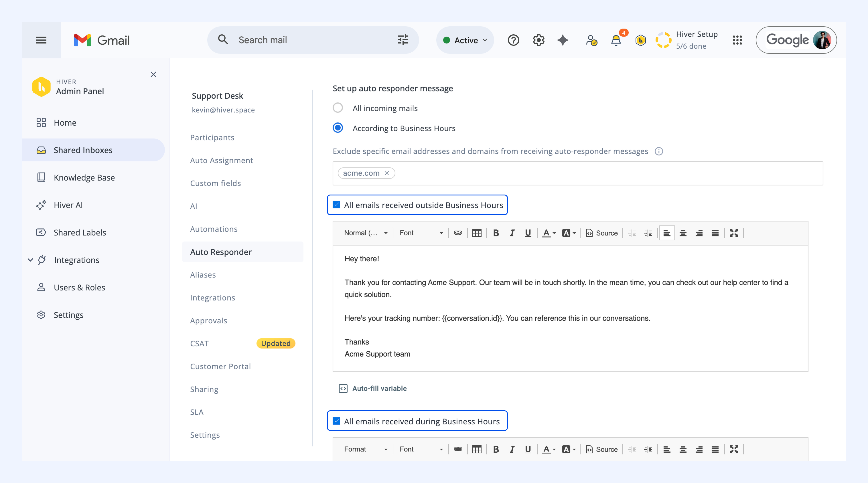
Task: Maximize the during-hours editor
Action: 734,449
